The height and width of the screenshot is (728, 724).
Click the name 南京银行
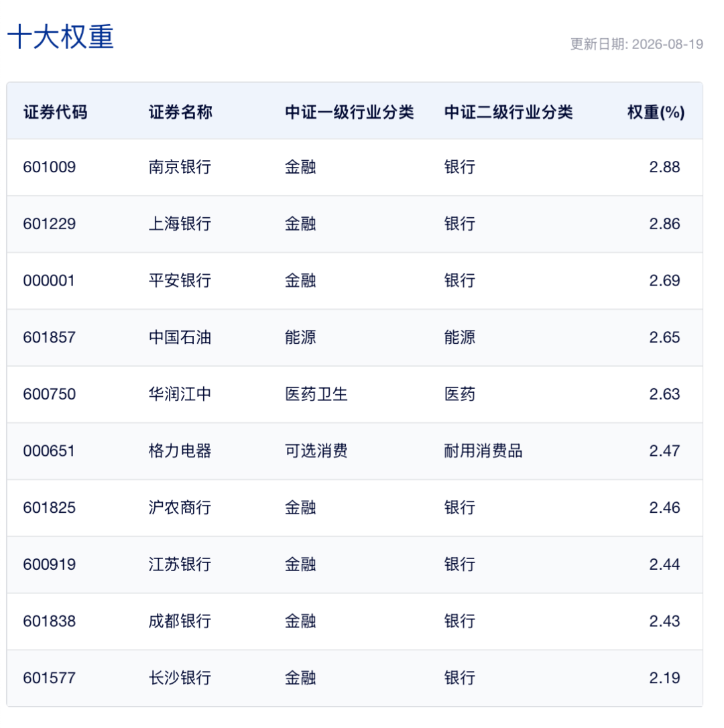(180, 167)
